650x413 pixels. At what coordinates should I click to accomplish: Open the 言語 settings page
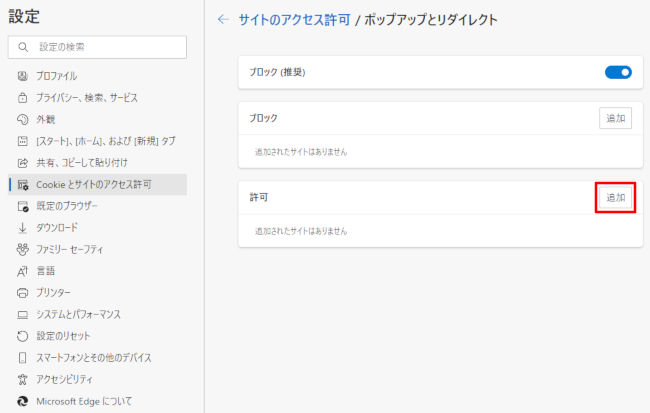(46, 271)
